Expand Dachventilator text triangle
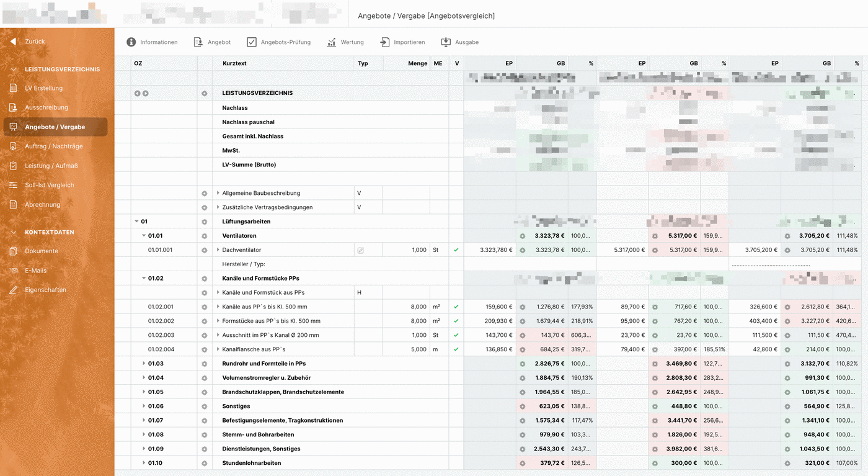This screenshot has height=476, width=868. [218, 250]
